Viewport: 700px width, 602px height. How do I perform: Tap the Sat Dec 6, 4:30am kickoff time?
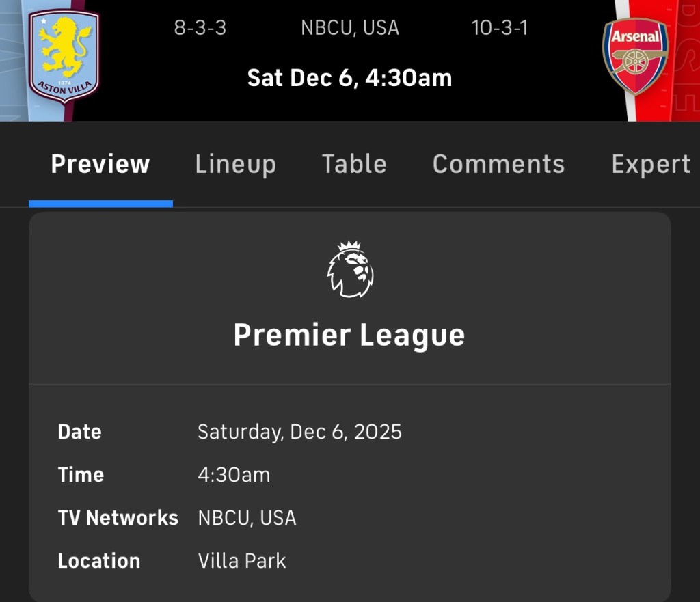tap(349, 78)
